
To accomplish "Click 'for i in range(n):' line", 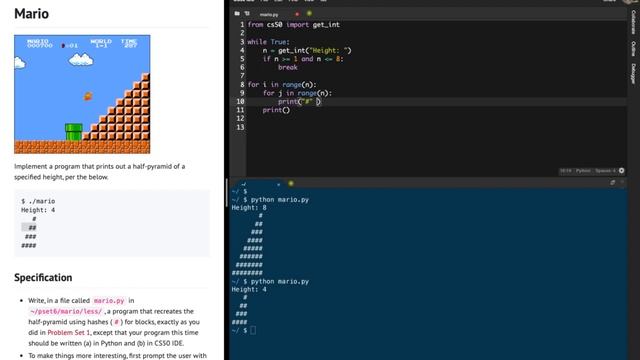I will pos(282,84).
